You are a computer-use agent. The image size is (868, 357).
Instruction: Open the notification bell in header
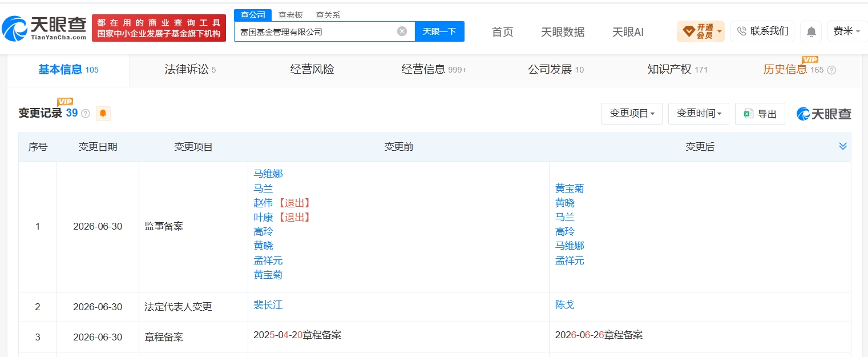coord(811,31)
